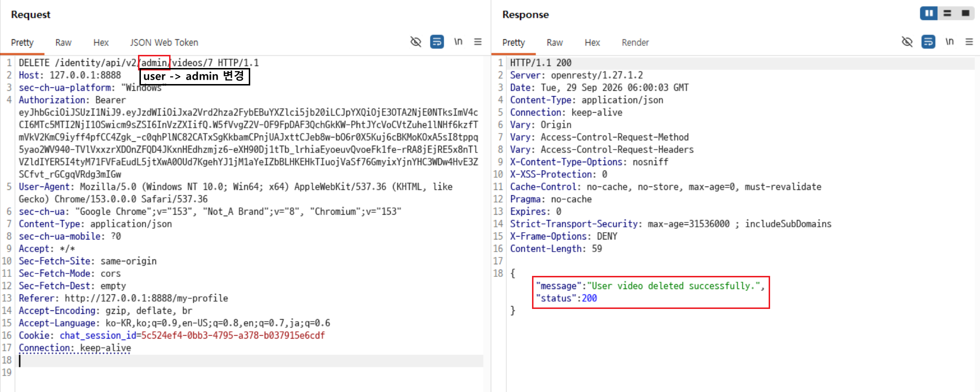Screen dimensions: 980x392
Task: Toggle show newlines \n in Request pane
Action: point(458,42)
